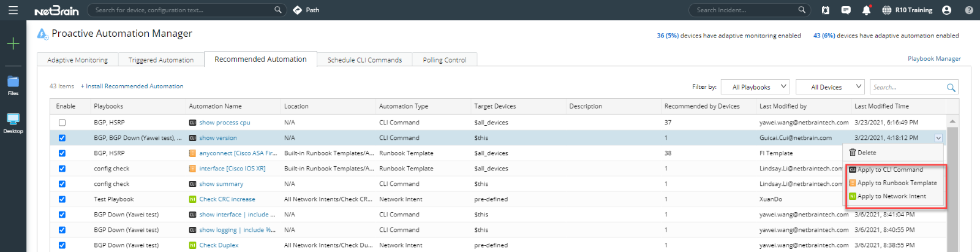The width and height of the screenshot is (980, 252).
Task: Uncheck the show summary row checkbox
Action: pos(62,184)
